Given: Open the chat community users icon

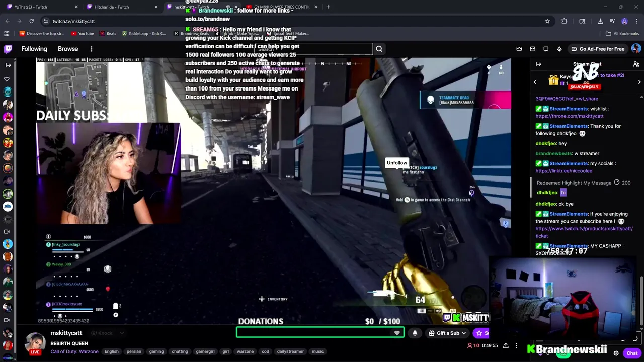Looking at the screenshot, I should tap(636, 64).
